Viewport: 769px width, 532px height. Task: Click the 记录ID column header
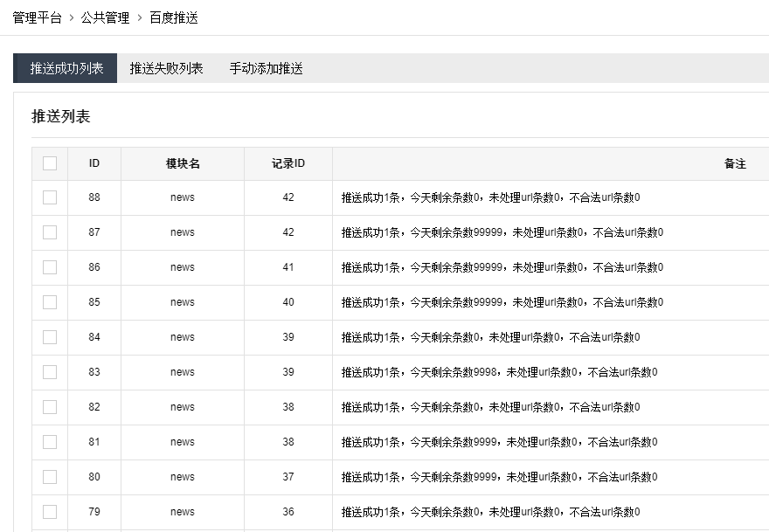pyautogui.click(x=288, y=162)
